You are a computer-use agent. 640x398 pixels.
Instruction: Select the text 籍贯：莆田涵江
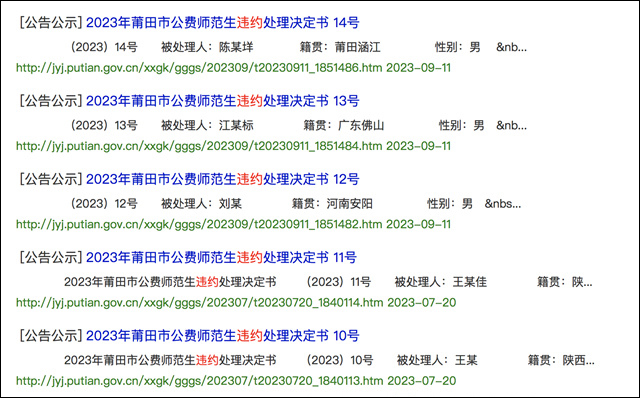click(x=340, y=47)
